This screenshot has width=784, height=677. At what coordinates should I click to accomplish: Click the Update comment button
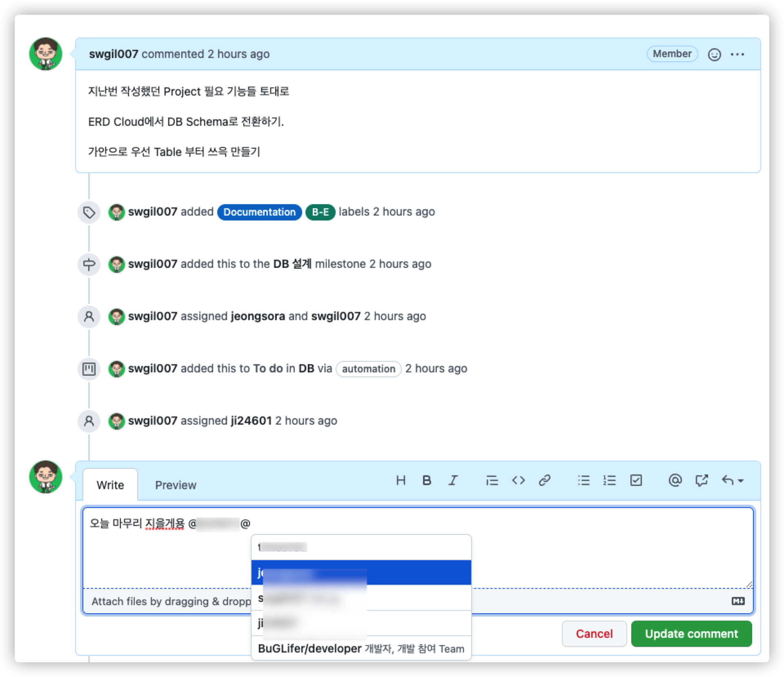[691, 634]
